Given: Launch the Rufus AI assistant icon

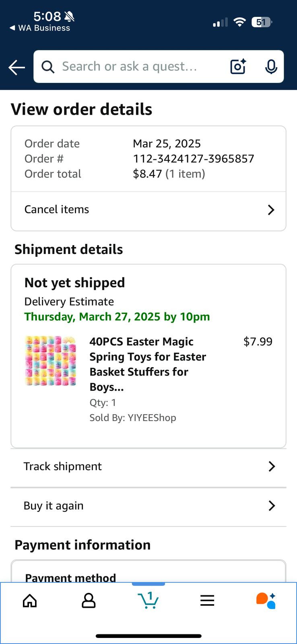Looking at the screenshot, I should click(266, 601).
